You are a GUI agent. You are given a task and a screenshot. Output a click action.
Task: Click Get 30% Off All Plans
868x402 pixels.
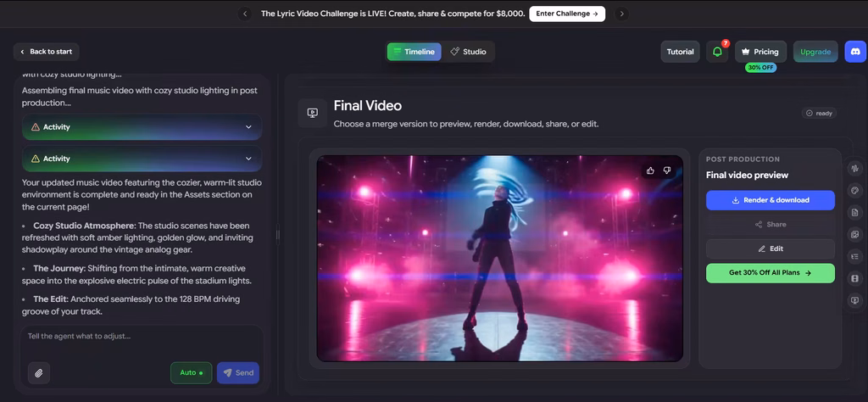coord(770,274)
